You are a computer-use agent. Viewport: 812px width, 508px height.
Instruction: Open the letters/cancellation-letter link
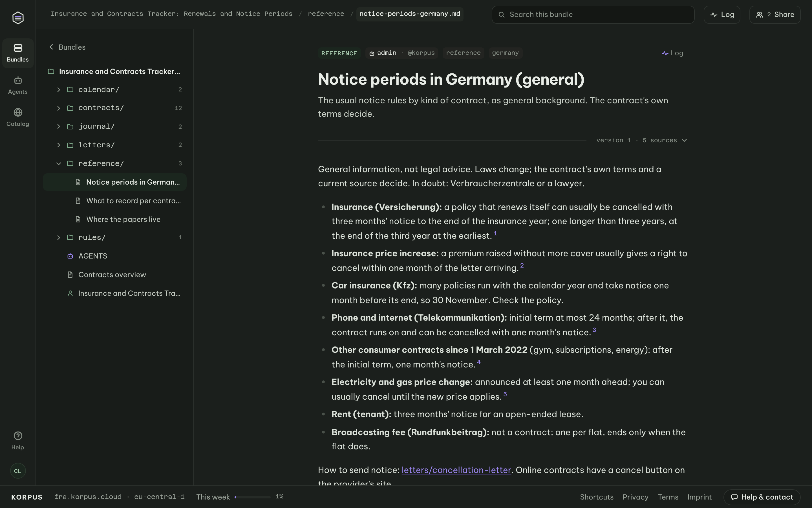coord(456,470)
